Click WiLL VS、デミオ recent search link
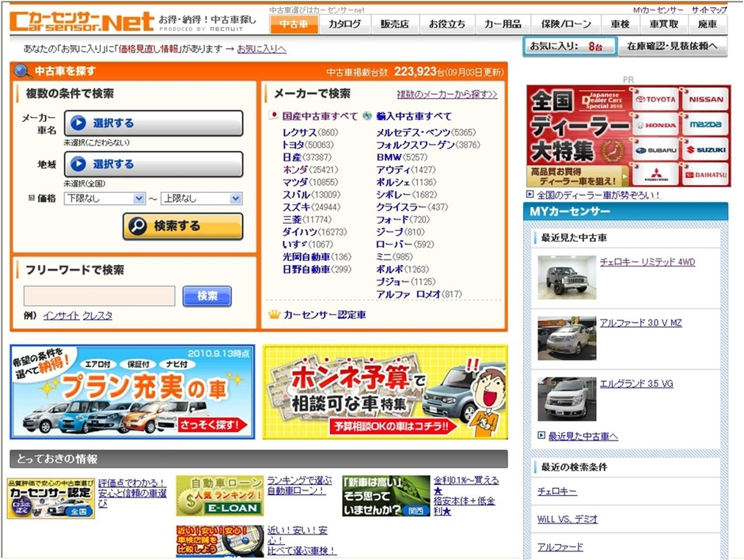 (567, 519)
